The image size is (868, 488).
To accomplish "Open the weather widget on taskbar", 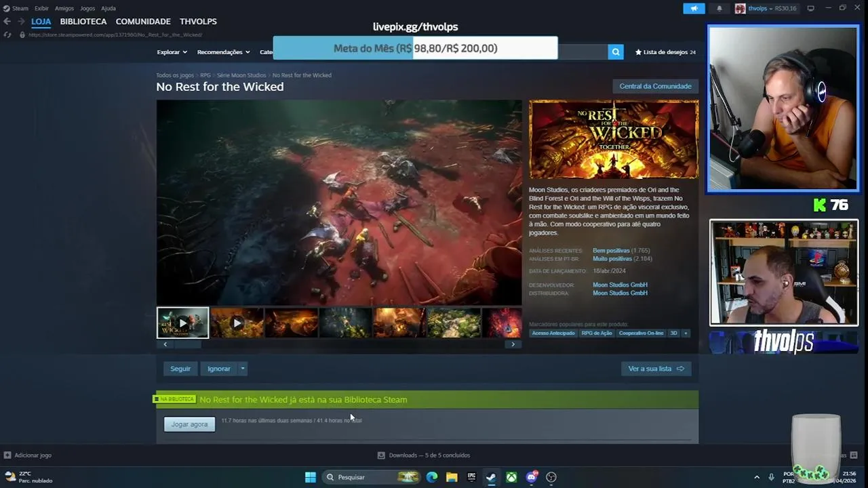I will tap(28, 477).
